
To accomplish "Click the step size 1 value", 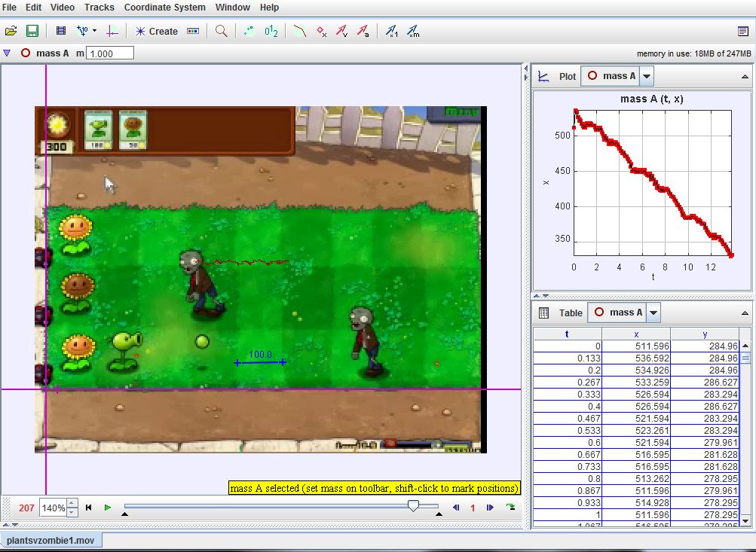I will 473,508.
